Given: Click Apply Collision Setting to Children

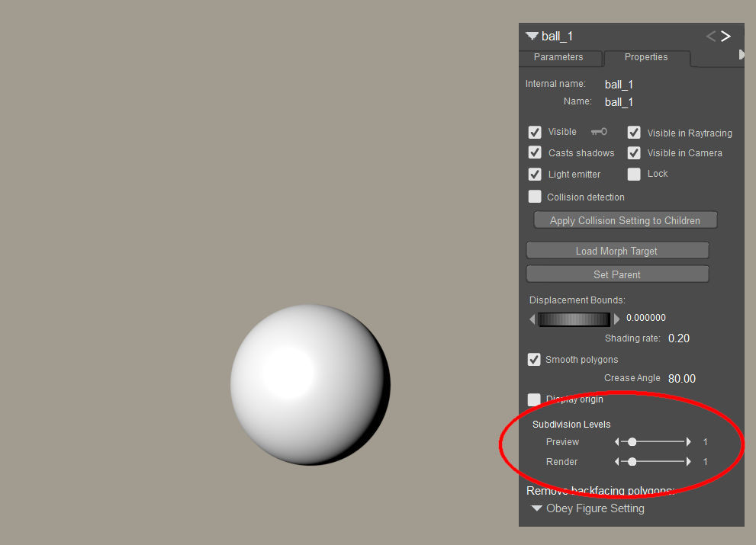Looking at the screenshot, I should point(626,220).
